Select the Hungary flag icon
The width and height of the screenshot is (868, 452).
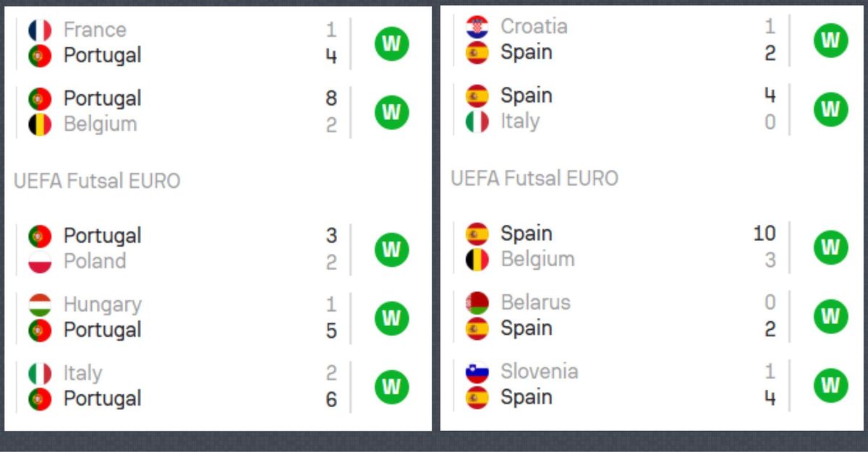click(40, 304)
